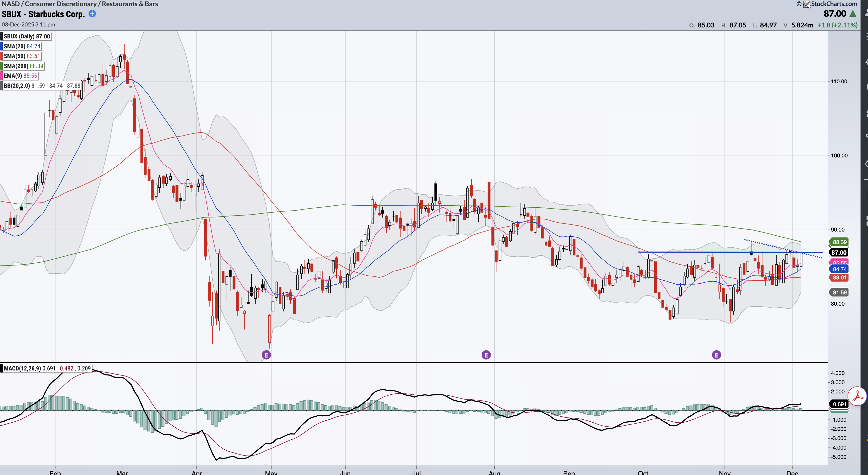This screenshot has width=868, height=475.
Task: Click the black 0.691 MACD value tag
Action: point(839,404)
